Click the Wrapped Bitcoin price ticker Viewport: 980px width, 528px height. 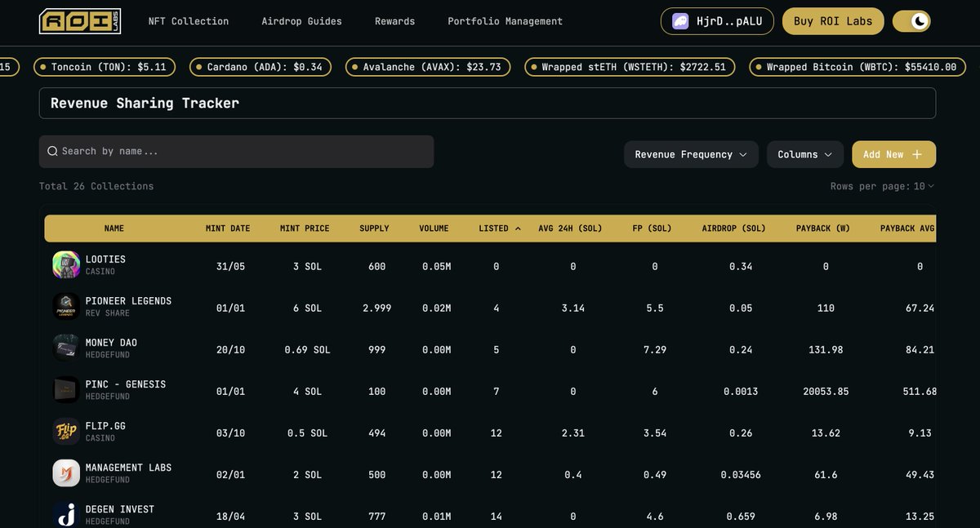click(x=857, y=67)
